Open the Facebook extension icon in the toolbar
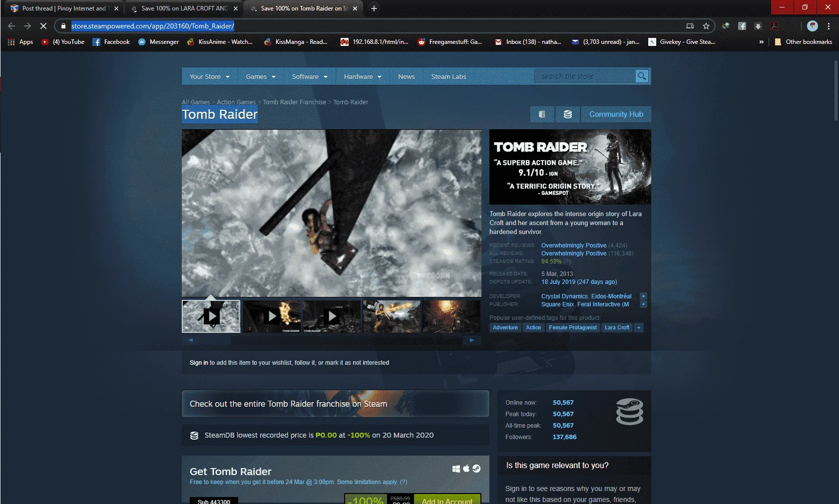This screenshot has height=504, width=839. pos(742,26)
